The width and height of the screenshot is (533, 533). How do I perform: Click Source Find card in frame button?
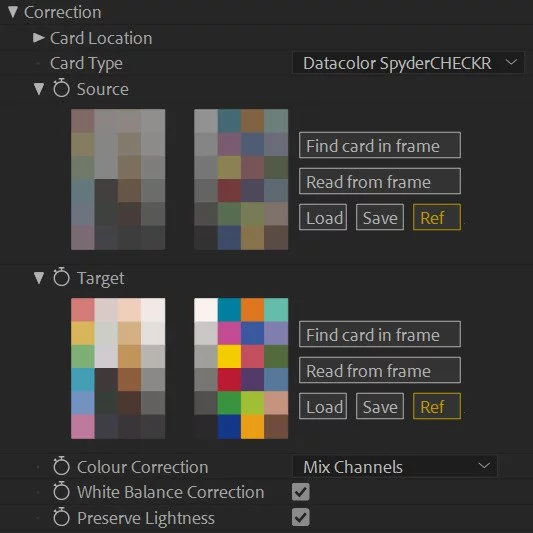(380, 145)
